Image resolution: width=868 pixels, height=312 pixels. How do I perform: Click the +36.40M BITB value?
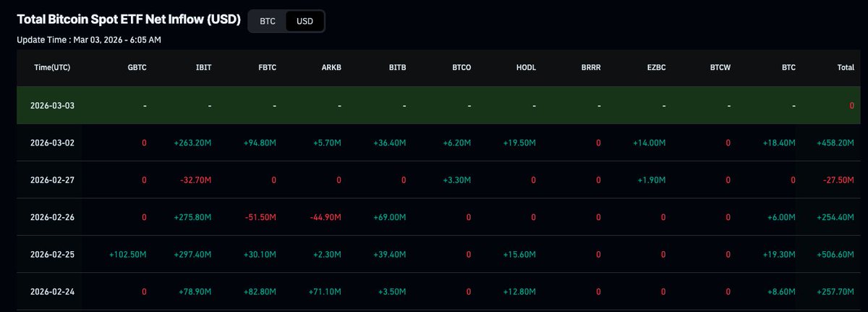(x=390, y=143)
